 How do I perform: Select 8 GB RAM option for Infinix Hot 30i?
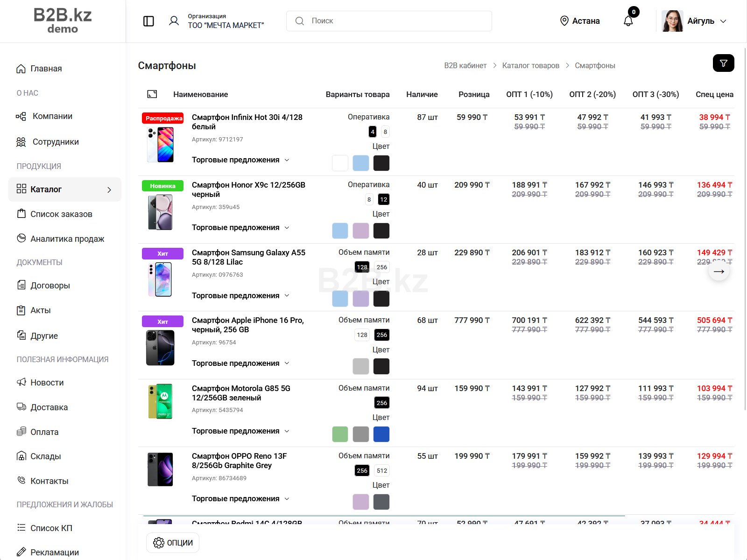click(385, 132)
